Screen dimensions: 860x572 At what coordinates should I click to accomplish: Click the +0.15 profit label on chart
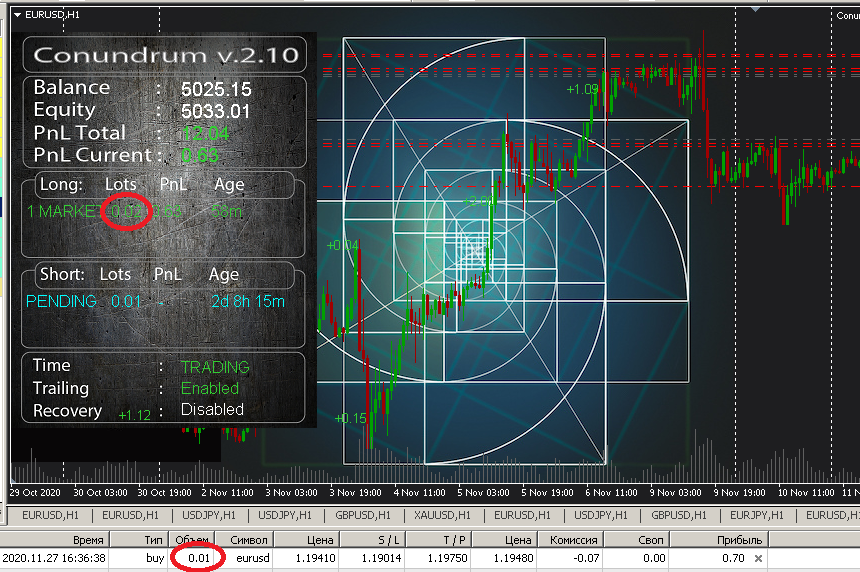tap(350, 418)
